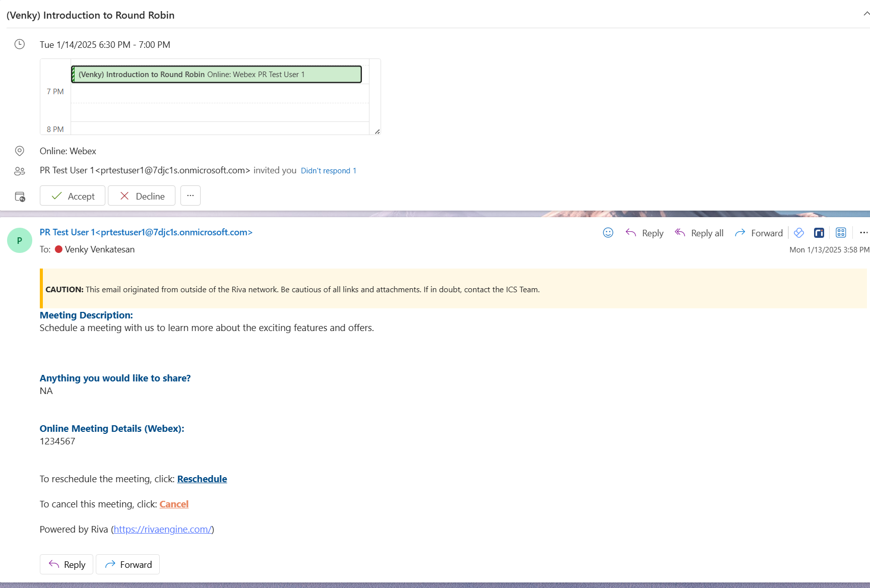The image size is (870, 588).
Task: Click the attendees people icon
Action: [20, 171]
